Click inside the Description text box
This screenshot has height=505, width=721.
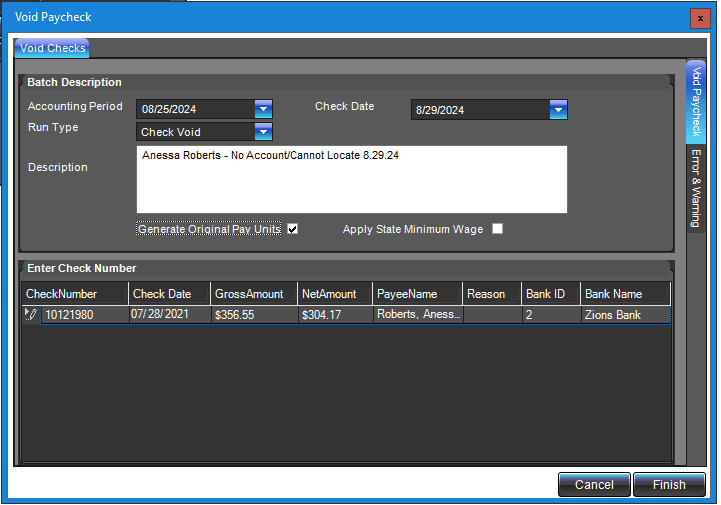click(351, 180)
